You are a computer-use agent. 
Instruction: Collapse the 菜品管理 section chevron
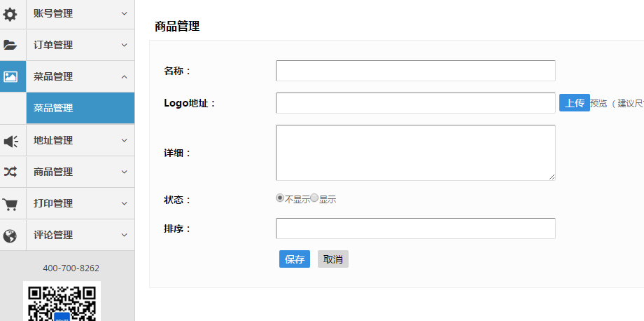pos(125,76)
